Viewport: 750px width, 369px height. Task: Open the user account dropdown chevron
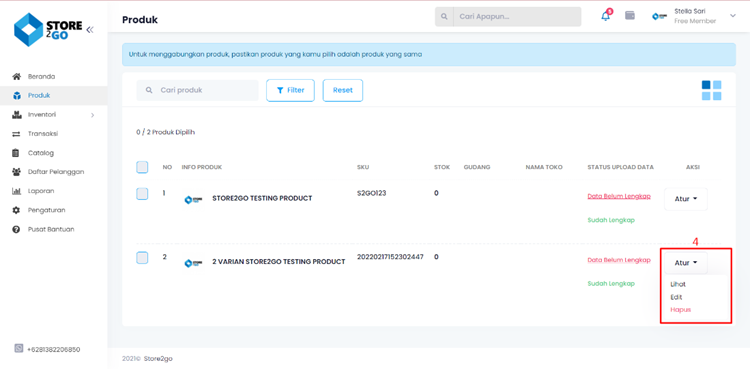click(x=733, y=16)
